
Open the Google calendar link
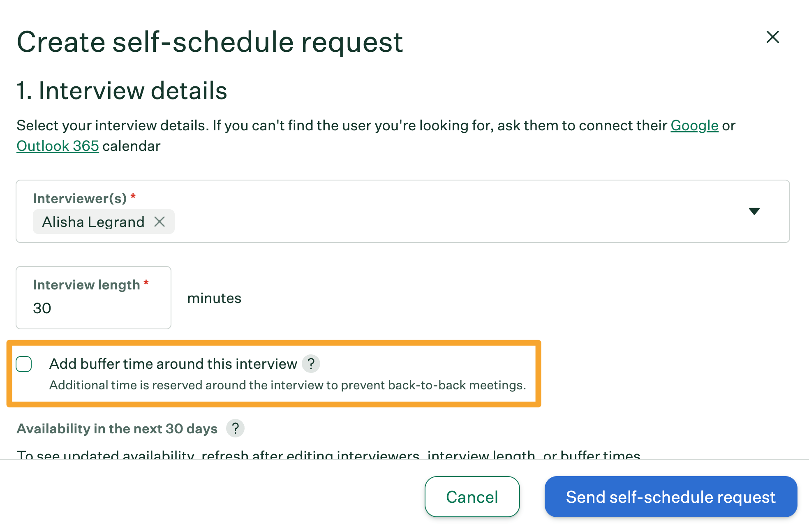[694, 125]
